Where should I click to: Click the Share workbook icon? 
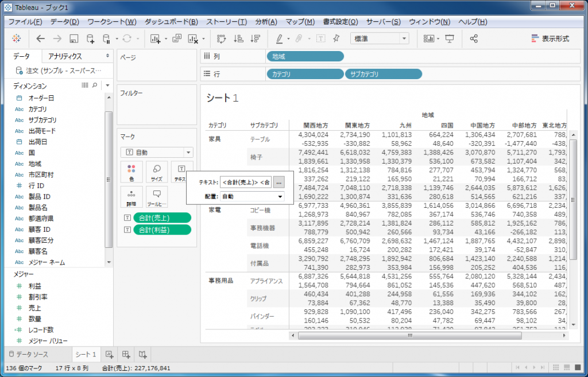point(474,39)
